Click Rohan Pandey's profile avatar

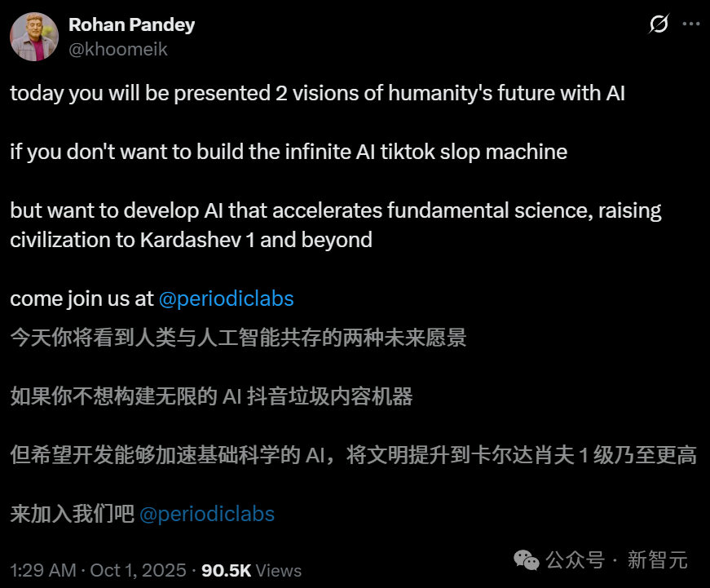pyautogui.click(x=33, y=37)
